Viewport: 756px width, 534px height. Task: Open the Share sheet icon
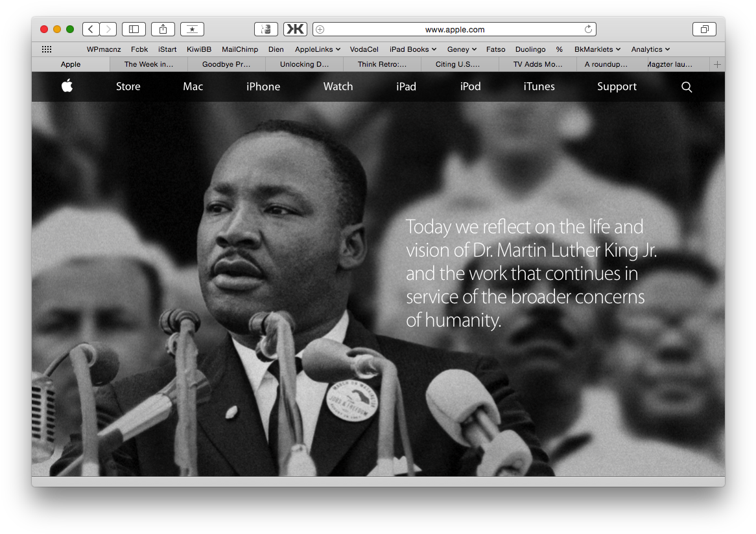pyautogui.click(x=163, y=29)
